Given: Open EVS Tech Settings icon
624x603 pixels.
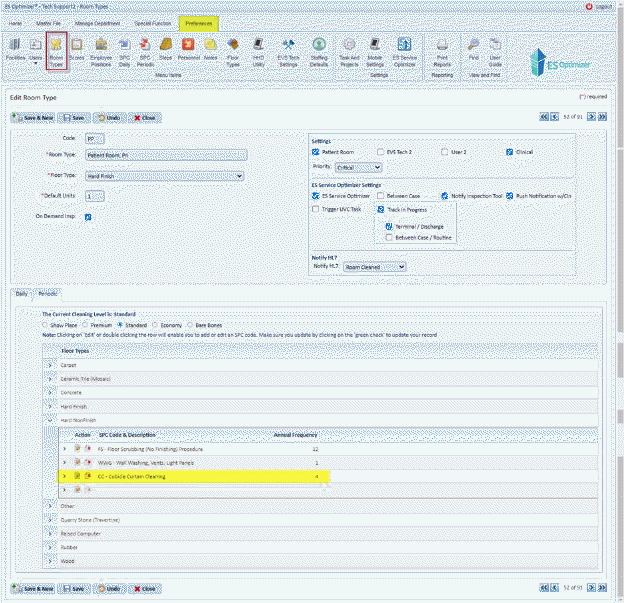Looking at the screenshot, I should click(288, 48).
